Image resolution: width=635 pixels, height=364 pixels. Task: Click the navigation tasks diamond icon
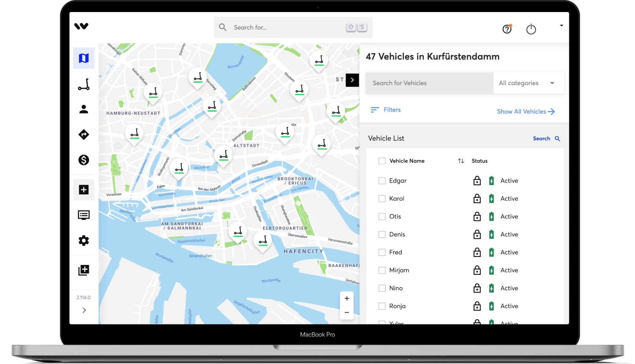pos(84,135)
